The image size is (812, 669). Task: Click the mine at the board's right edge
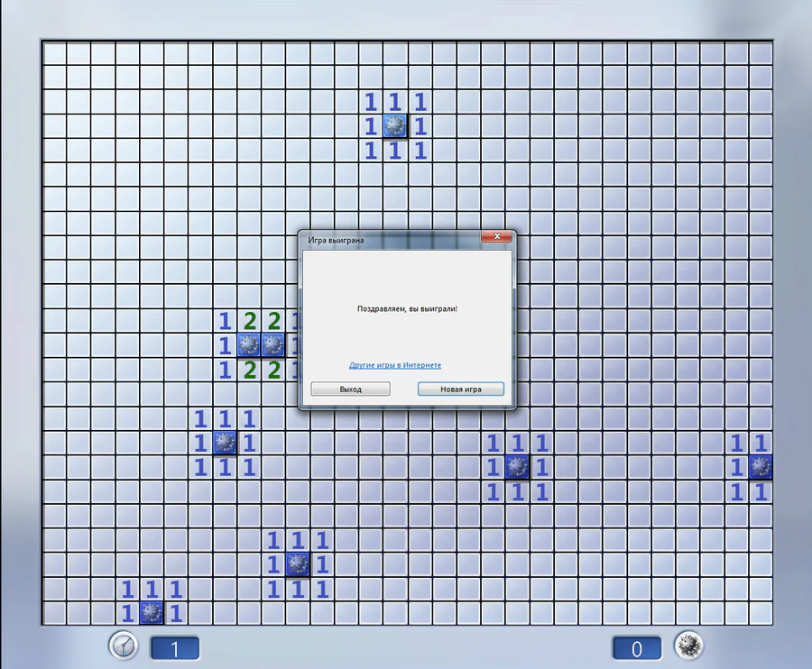click(761, 467)
